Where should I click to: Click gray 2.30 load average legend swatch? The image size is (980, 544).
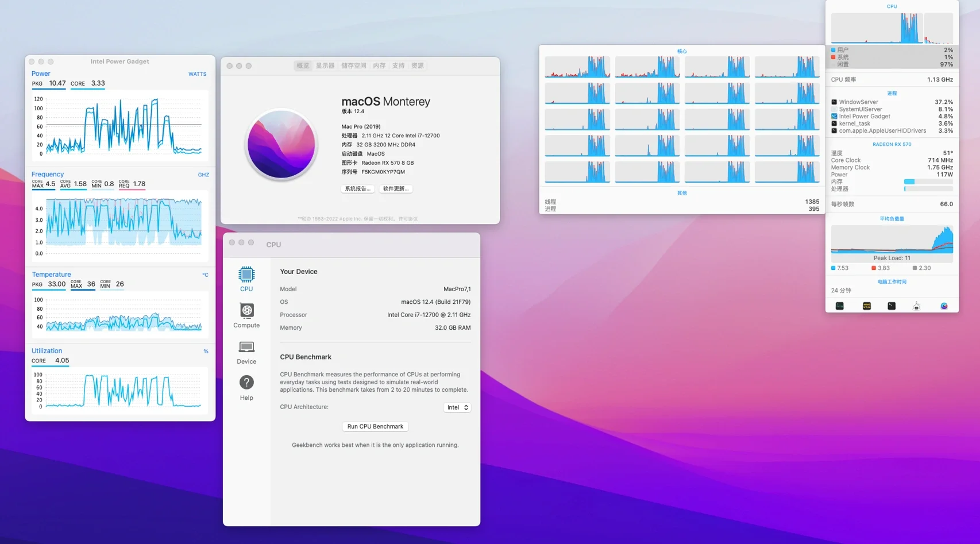coord(915,268)
